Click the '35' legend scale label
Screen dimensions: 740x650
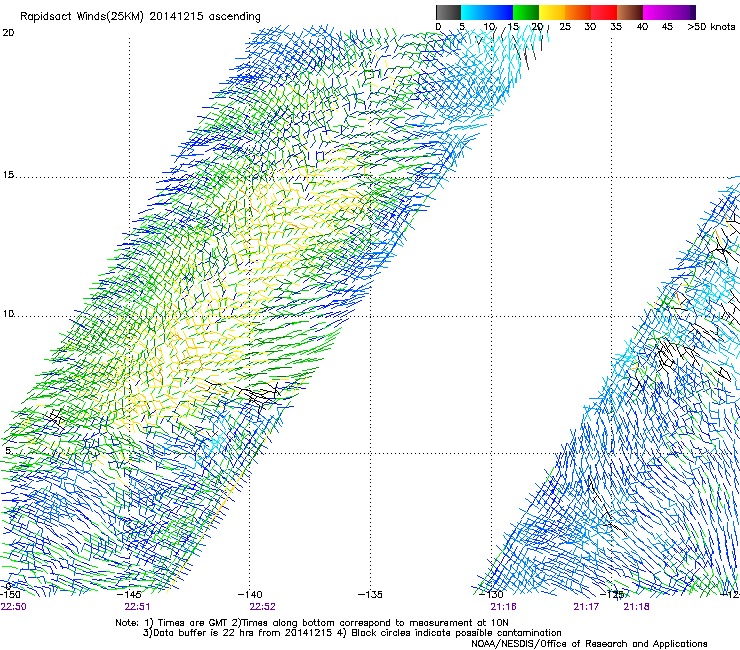(x=616, y=27)
